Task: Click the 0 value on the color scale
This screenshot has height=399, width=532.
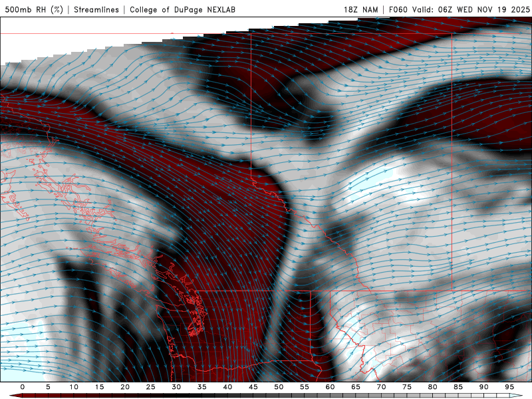Action: pyautogui.click(x=23, y=387)
